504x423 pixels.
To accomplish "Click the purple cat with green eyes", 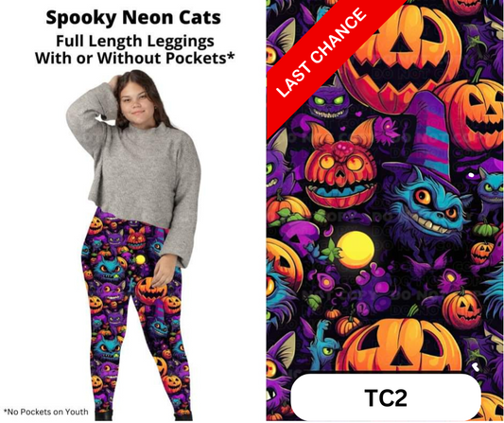I will [x=328, y=99].
